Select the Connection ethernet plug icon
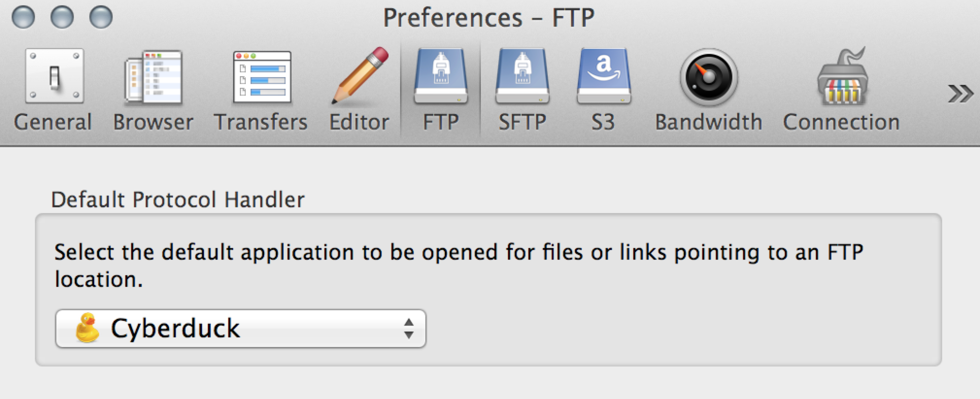This screenshot has width=980, height=399. coord(842,77)
